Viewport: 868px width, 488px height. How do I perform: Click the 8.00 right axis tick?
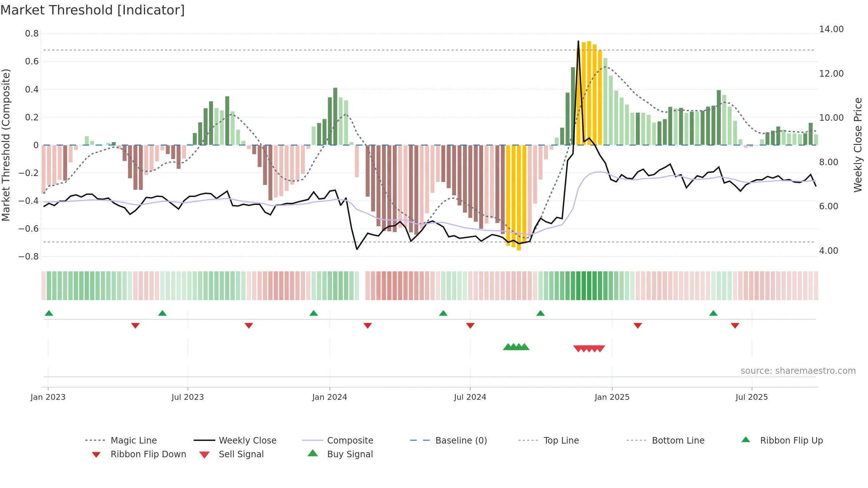point(829,162)
